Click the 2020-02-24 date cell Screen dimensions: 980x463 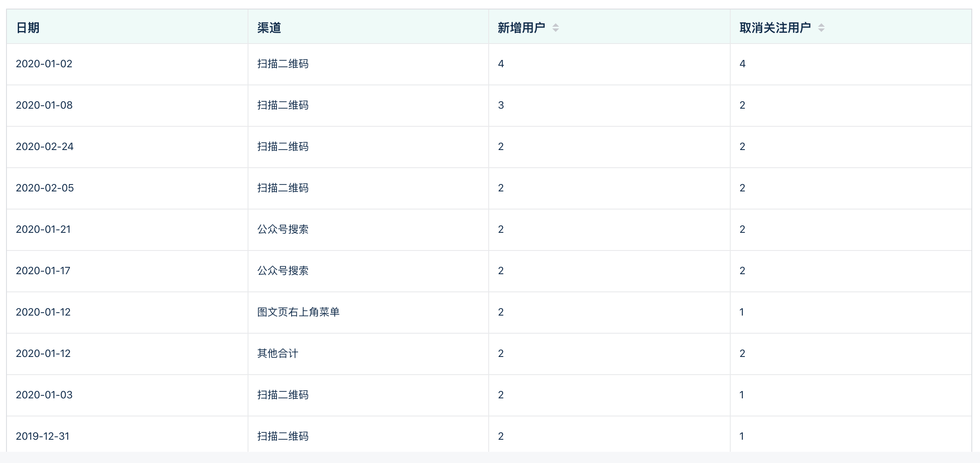tap(45, 147)
